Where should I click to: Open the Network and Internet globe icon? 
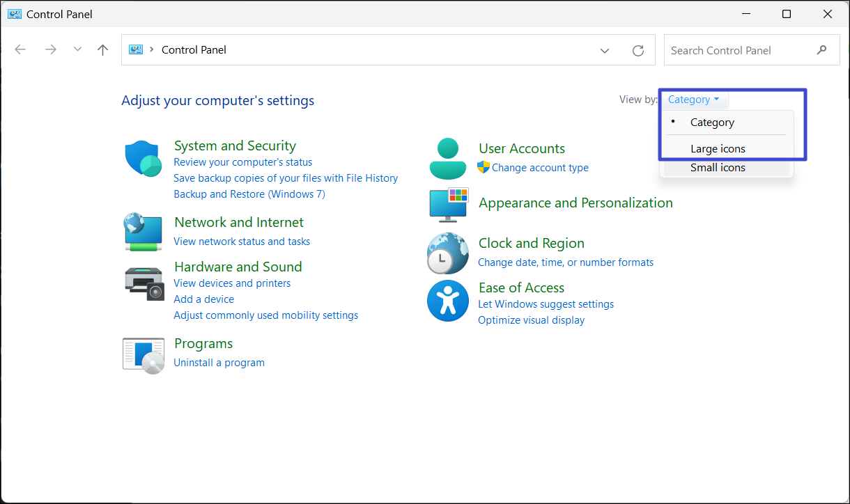[144, 232]
